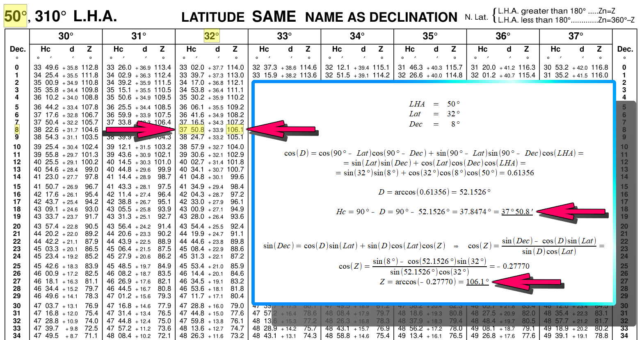Image resolution: width=644 pixels, height=340 pixels.
Task: Click the highlighted 50° heading value
Action: [16, 16]
